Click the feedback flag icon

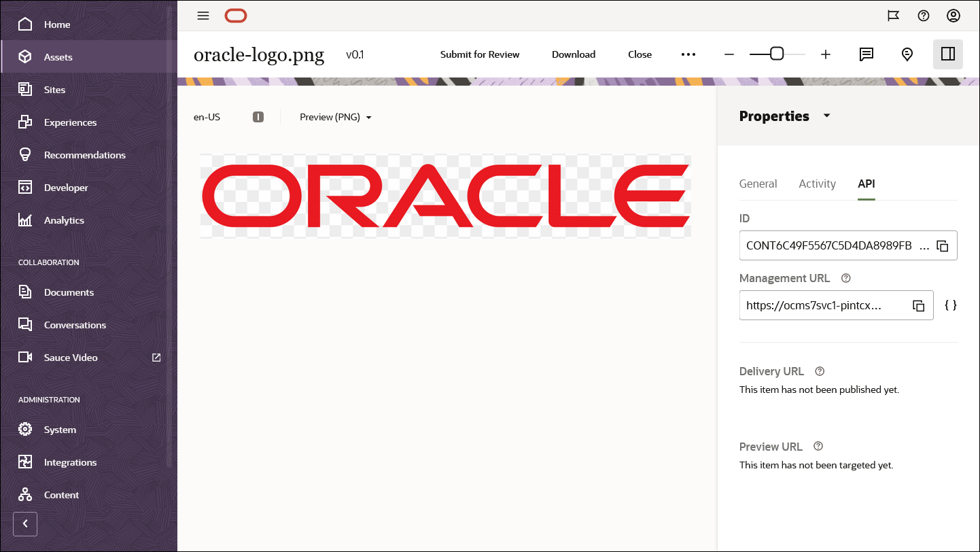[x=894, y=15]
